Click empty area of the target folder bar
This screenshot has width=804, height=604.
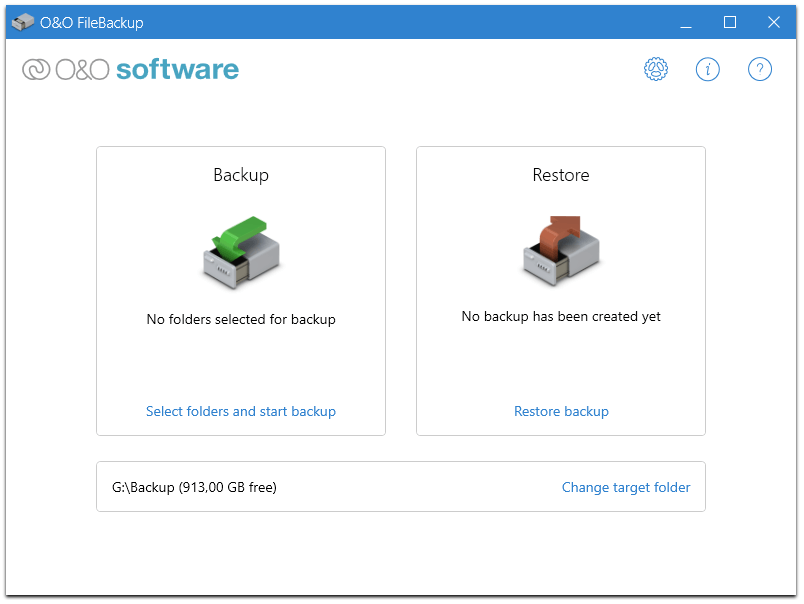tap(420, 487)
